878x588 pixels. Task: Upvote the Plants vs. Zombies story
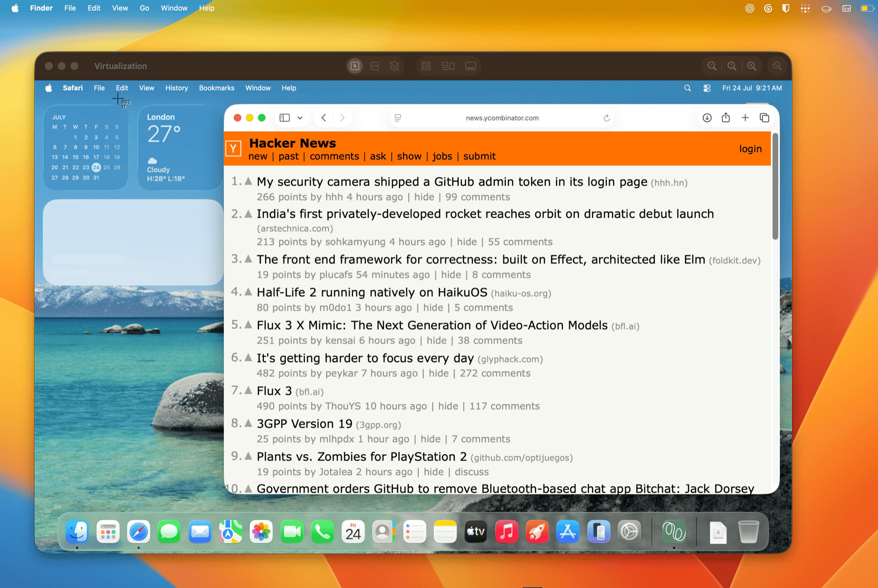[x=248, y=455]
